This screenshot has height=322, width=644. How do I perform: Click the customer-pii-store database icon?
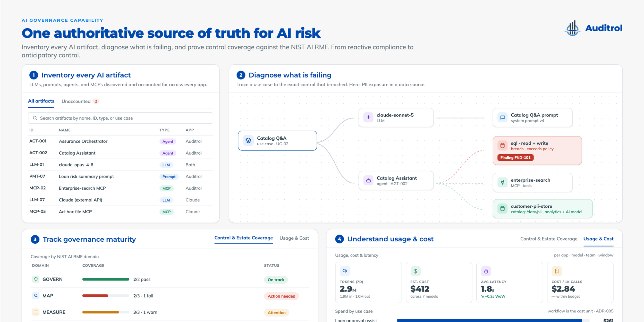502,209
